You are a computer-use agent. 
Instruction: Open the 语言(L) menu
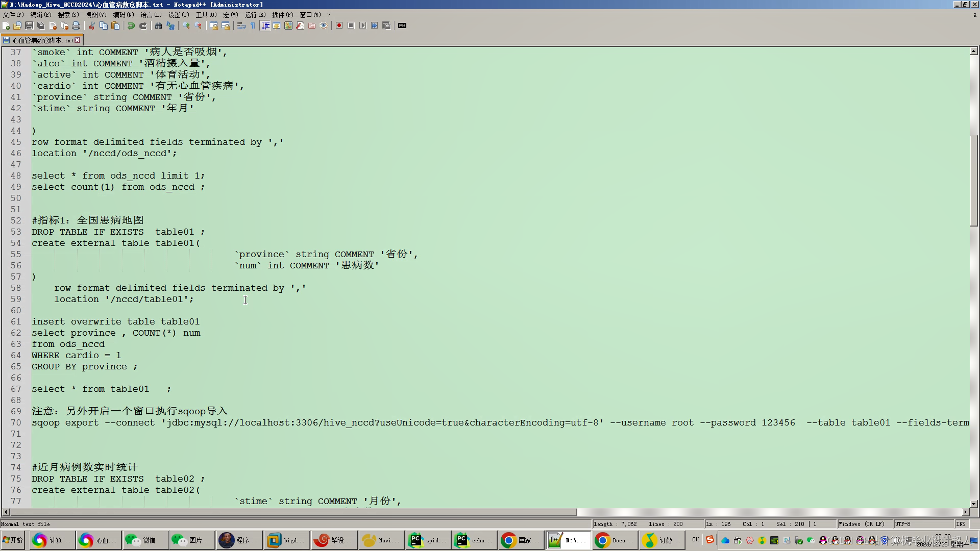point(151,15)
